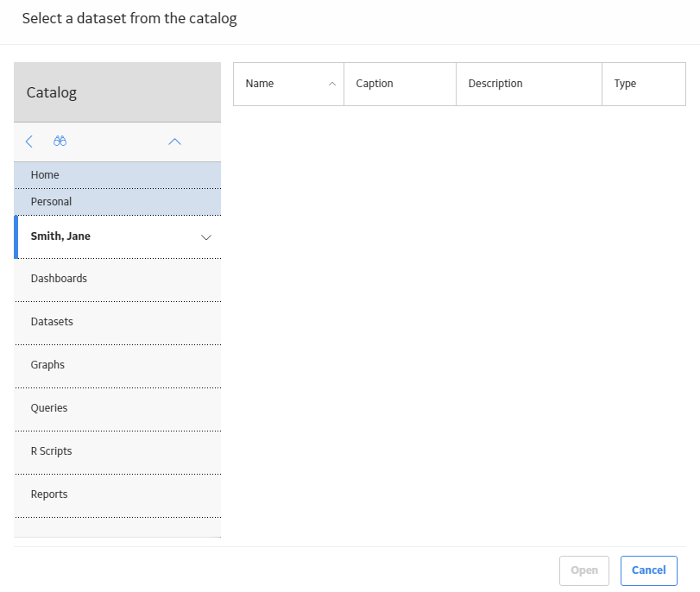Click the back arrow icon in Catalog
The image size is (700, 592).
(x=29, y=142)
